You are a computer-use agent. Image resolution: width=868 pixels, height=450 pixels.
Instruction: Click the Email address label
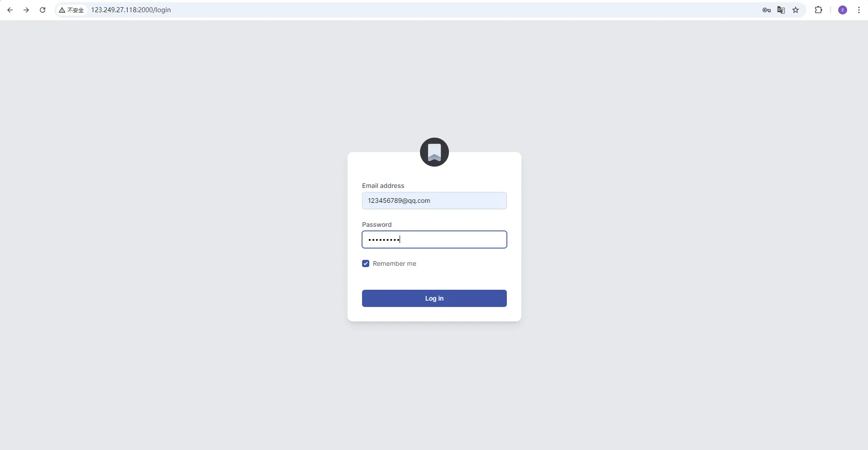click(x=383, y=186)
